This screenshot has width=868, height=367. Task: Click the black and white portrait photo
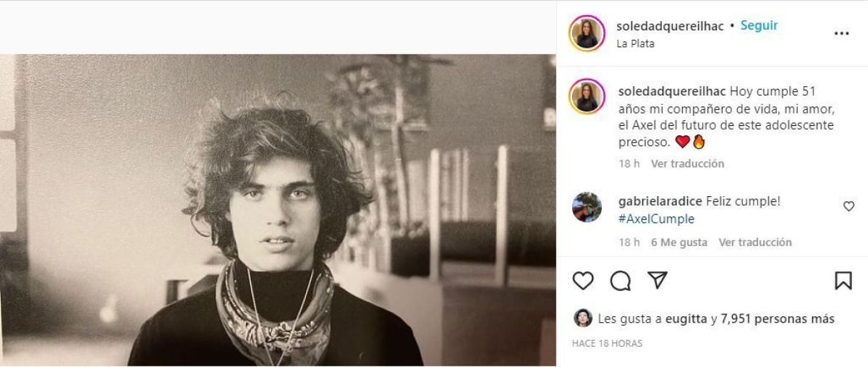pyautogui.click(x=278, y=210)
